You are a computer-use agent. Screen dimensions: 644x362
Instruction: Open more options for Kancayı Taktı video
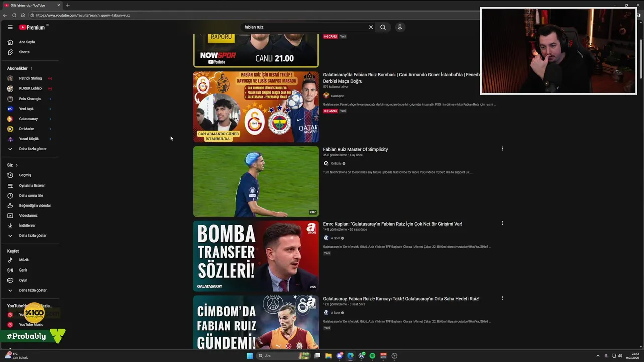click(502, 298)
